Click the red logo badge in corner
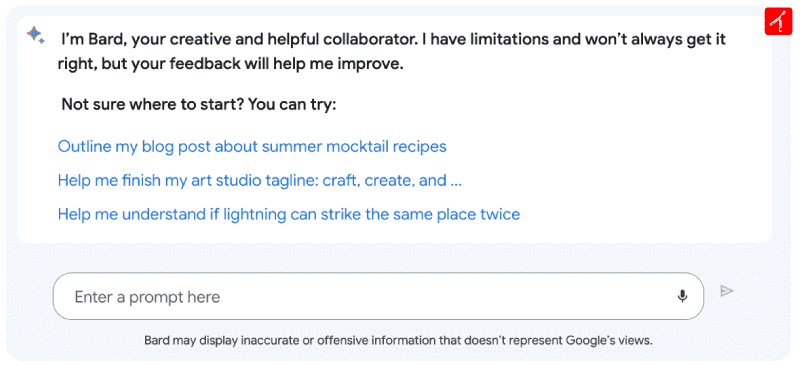This screenshot has height=366, width=800. 778,22
